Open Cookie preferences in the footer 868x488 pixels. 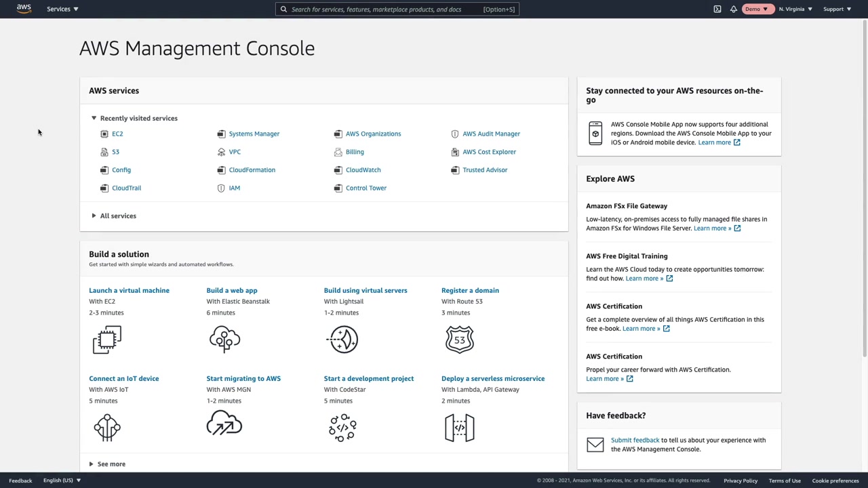(835, 481)
